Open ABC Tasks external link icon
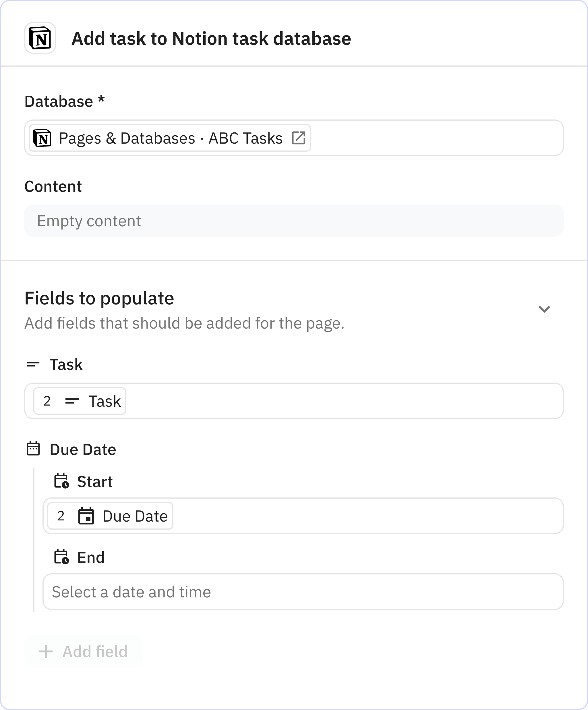 click(x=298, y=138)
